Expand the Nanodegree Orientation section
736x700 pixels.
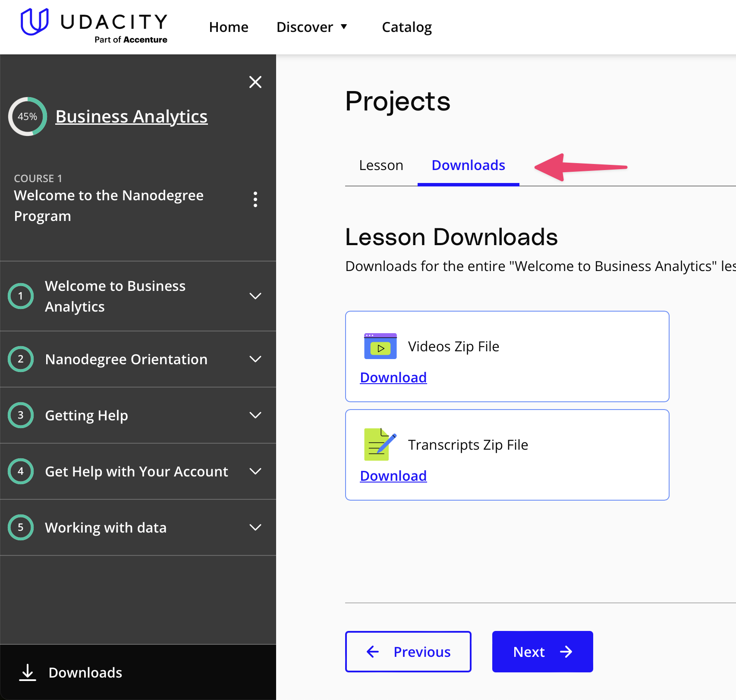click(255, 359)
